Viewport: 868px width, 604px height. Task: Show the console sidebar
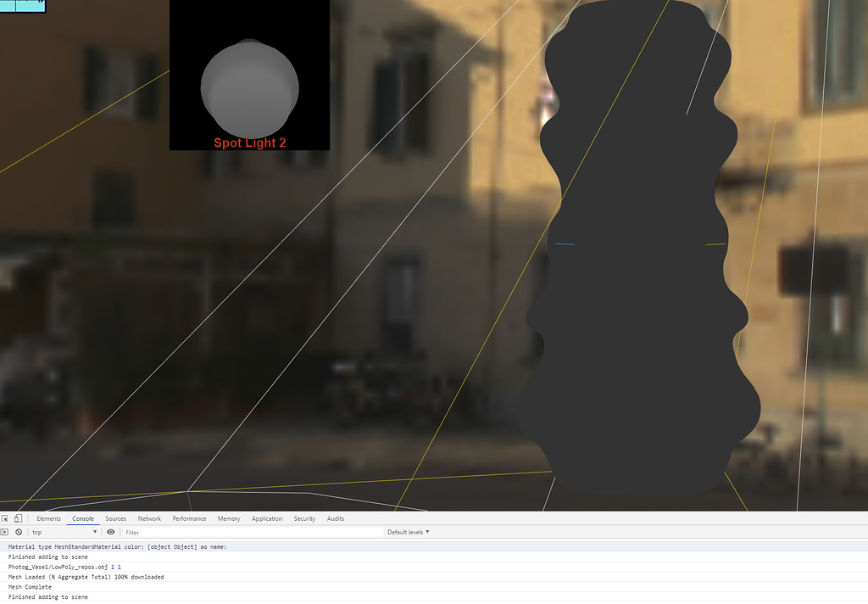click(7, 532)
